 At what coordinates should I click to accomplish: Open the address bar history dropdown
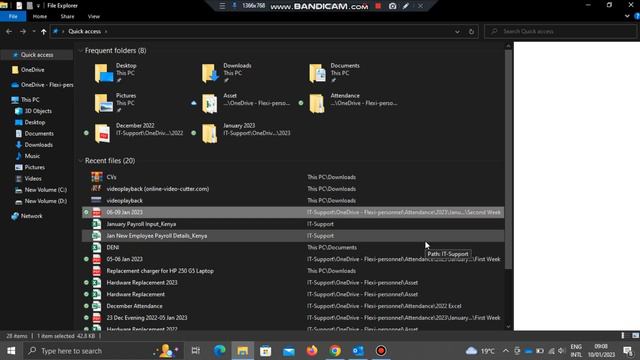457,31
